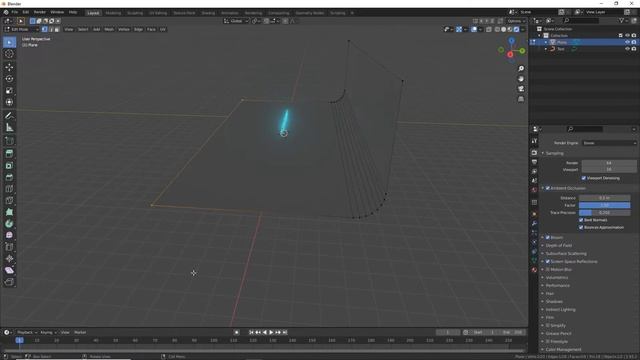Select the Rotate tool

point(9,79)
